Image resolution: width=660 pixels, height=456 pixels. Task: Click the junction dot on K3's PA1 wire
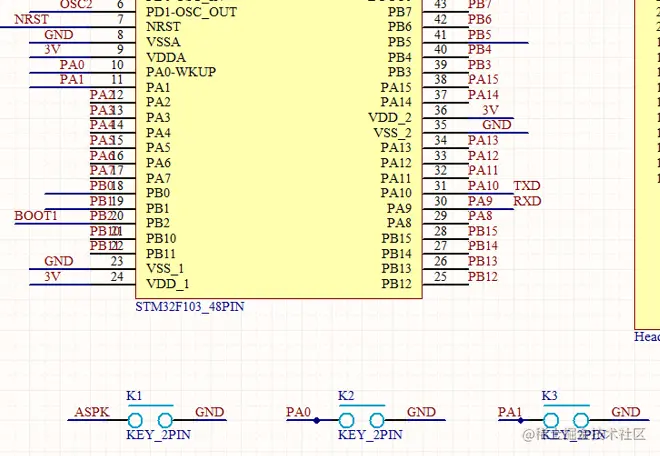point(521,420)
